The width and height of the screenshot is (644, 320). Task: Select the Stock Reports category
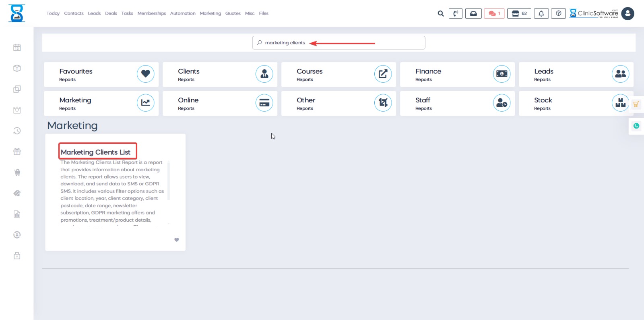576,104
